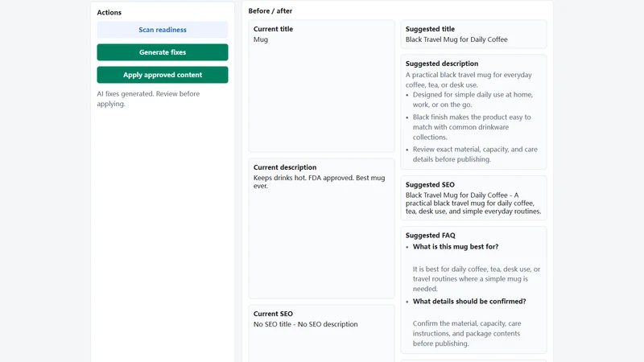
Task: Select the 'Suggested title' label
Action: pos(430,29)
